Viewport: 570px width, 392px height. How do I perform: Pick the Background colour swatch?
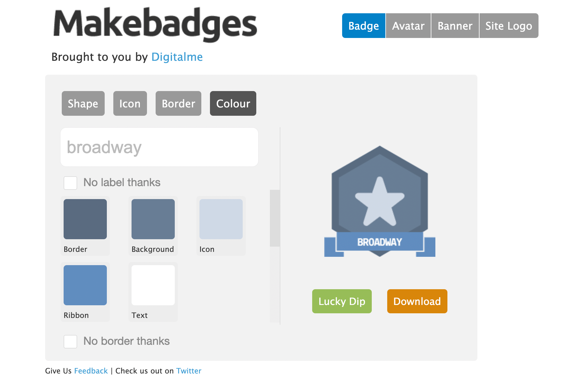point(153,219)
